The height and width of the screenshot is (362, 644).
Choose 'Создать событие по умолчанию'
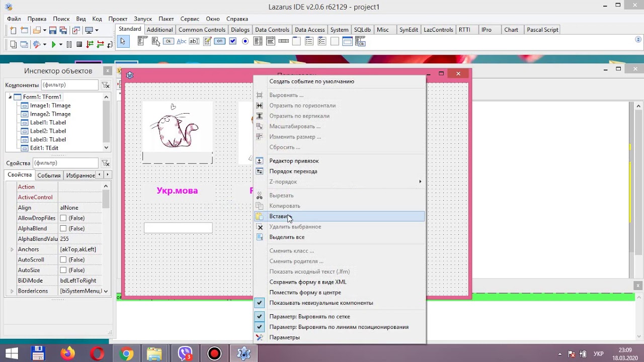tap(340, 81)
